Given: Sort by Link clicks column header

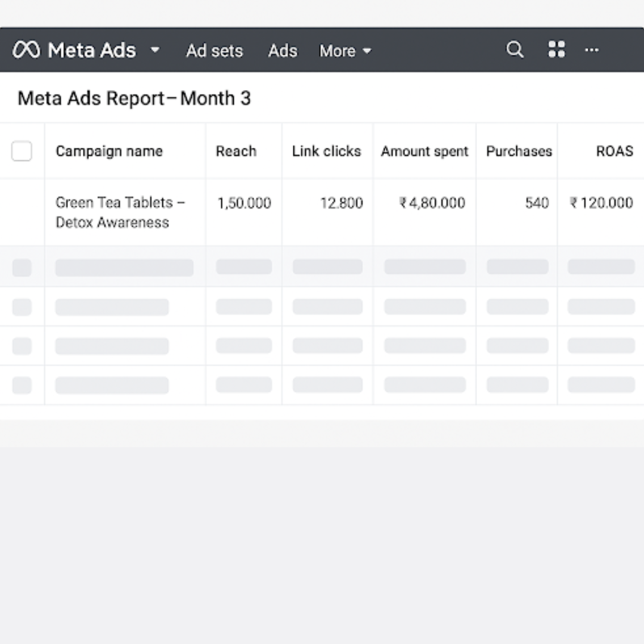Looking at the screenshot, I should click(x=327, y=151).
